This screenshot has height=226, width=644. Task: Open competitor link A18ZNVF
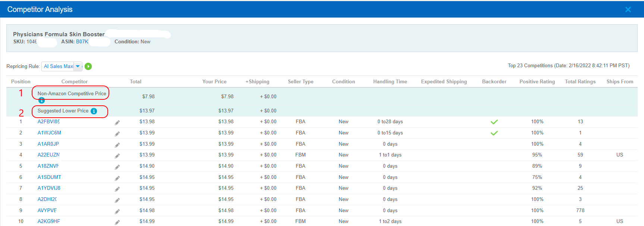pyautogui.click(x=48, y=166)
